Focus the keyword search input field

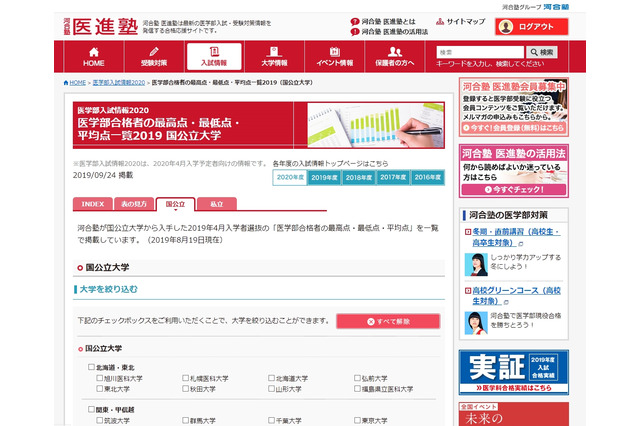(x=480, y=52)
